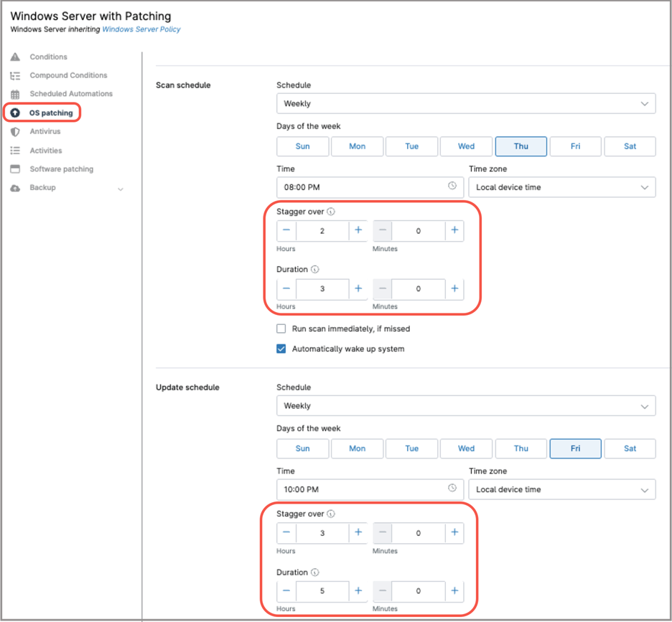
Task: Uncheck Automatically wake up system
Action: pos(281,349)
